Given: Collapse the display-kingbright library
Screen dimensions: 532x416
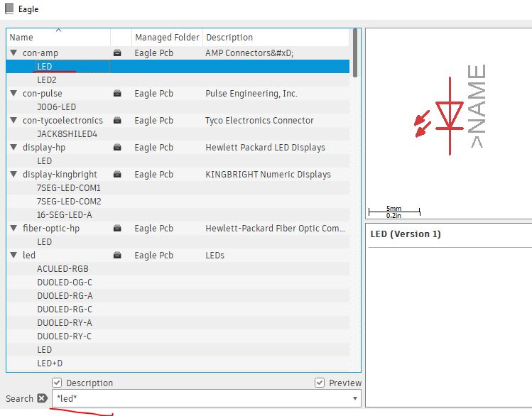Looking at the screenshot, I should [13, 174].
